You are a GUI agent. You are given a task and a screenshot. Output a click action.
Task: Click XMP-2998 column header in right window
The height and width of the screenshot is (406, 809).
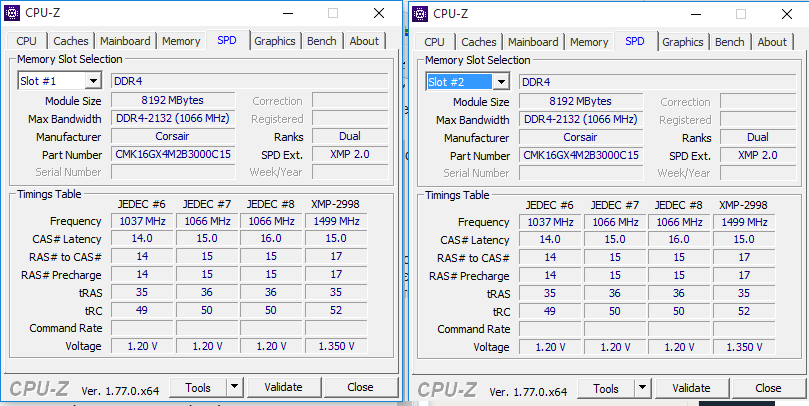coord(743,205)
